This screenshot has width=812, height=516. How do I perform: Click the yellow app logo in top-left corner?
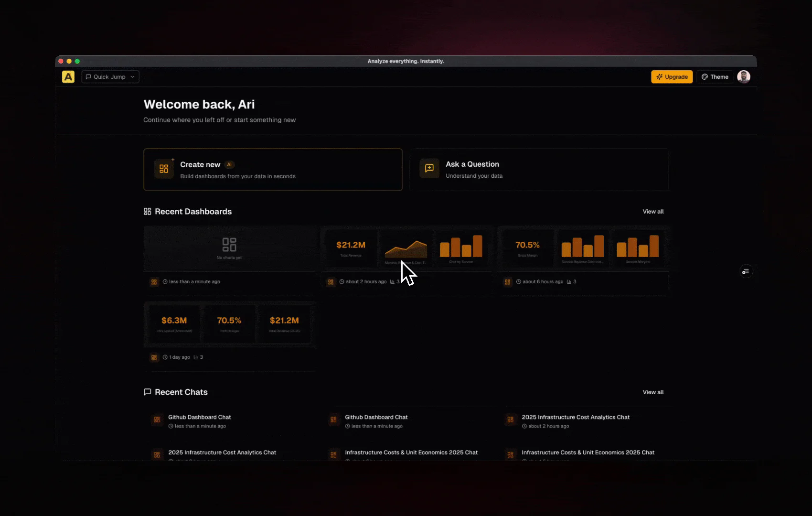68,76
